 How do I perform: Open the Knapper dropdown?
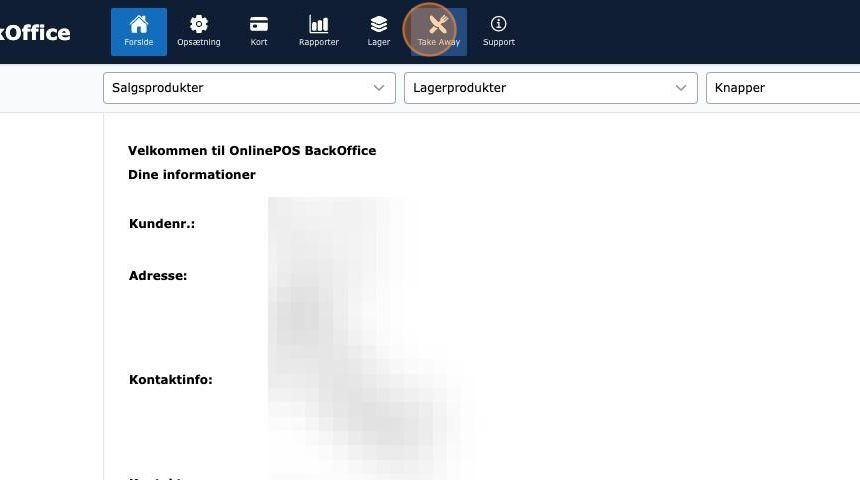tap(780, 88)
